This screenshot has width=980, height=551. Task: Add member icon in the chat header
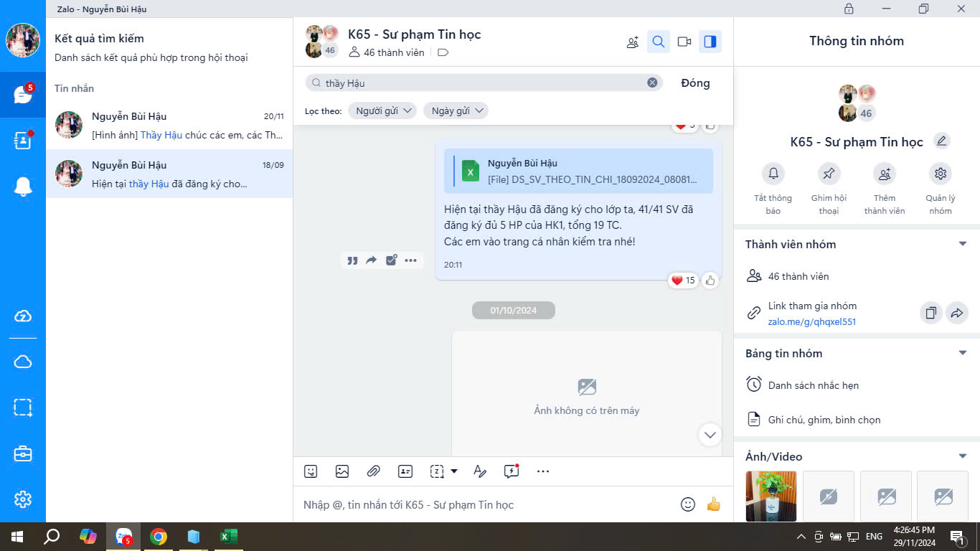(633, 42)
